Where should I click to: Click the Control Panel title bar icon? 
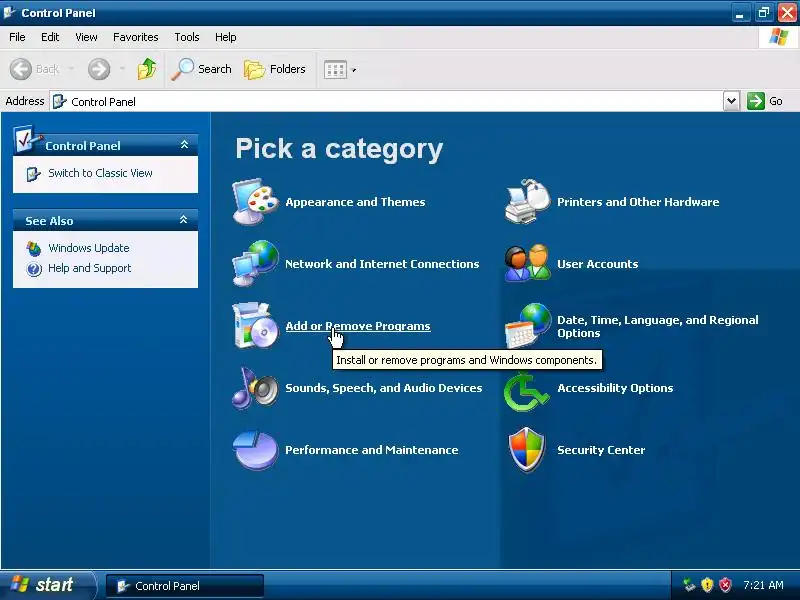[x=9, y=12]
